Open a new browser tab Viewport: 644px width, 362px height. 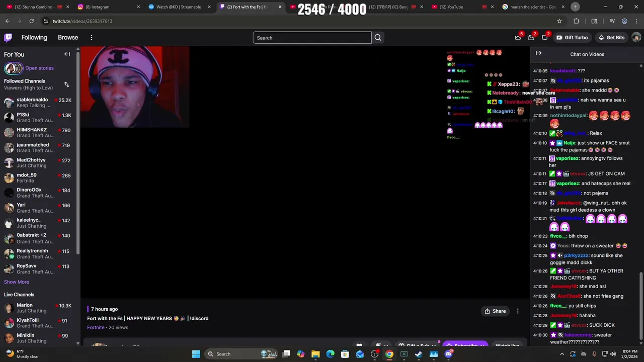[x=575, y=7]
